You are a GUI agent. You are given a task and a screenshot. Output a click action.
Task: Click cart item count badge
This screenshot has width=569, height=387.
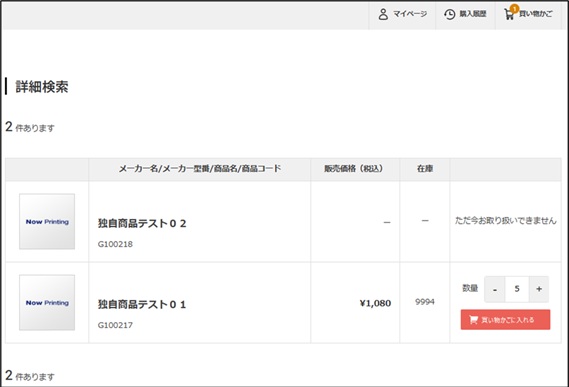pos(514,9)
